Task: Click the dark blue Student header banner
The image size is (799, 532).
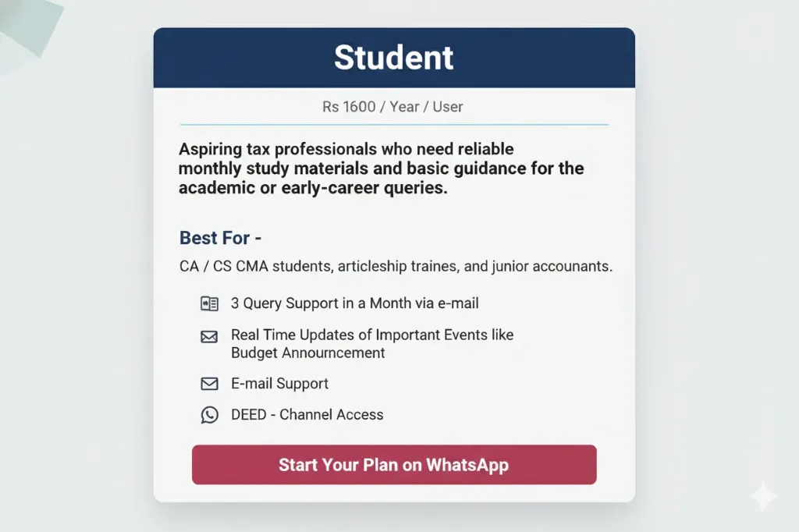Action: (393, 57)
